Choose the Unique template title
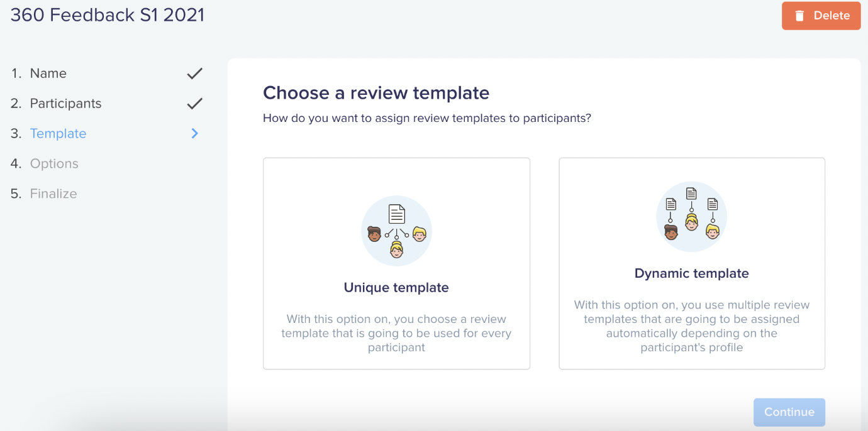Image resolution: width=868 pixels, height=431 pixels. (396, 288)
